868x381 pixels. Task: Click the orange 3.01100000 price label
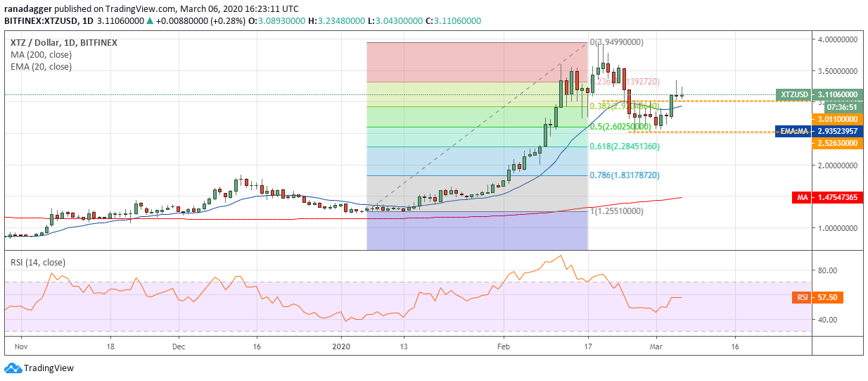pyautogui.click(x=837, y=120)
